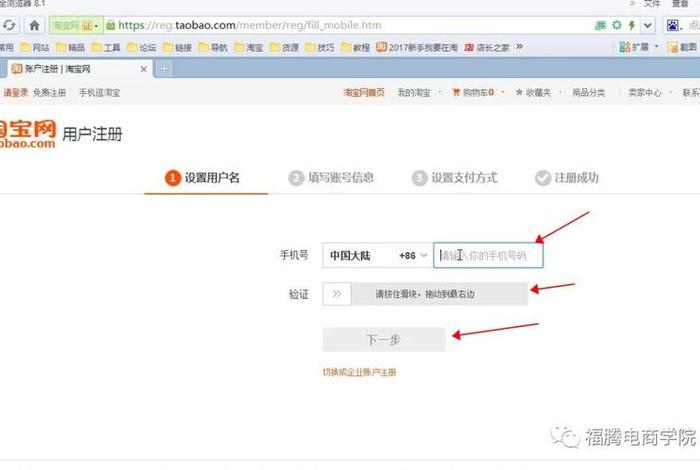Select the 注册成功 step
The image size is (700, 470).
pos(567,178)
